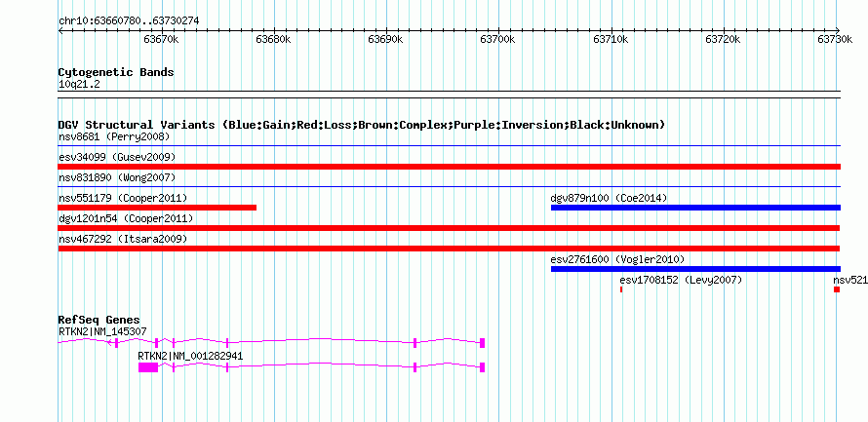This screenshot has width=868, height=422.
Task: Open variant esv34099 (Gusev2009) label
Action: pos(117,157)
